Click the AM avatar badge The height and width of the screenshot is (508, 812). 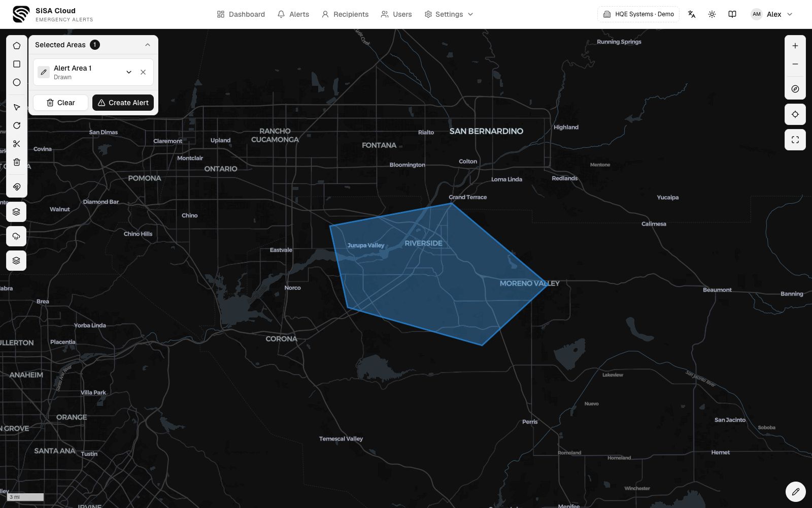[757, 14]
